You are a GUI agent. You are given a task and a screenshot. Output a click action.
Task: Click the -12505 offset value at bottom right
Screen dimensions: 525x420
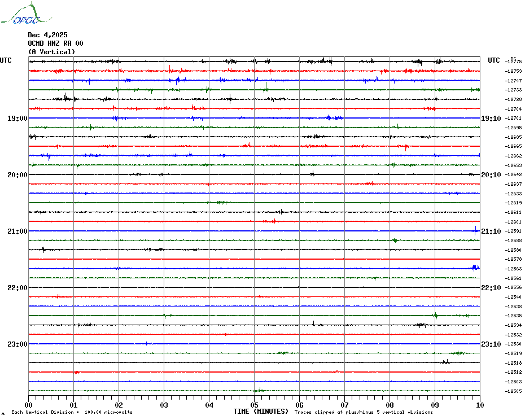pos(514,391)
